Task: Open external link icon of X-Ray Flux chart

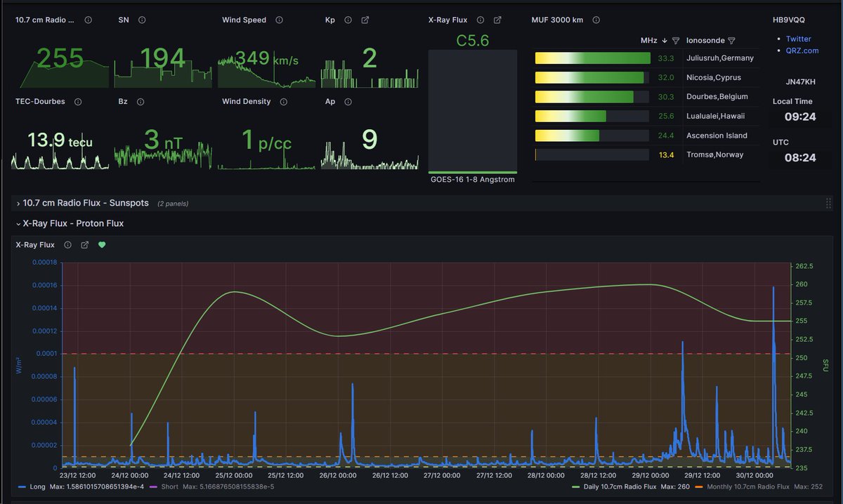Action: coord(85,245)
